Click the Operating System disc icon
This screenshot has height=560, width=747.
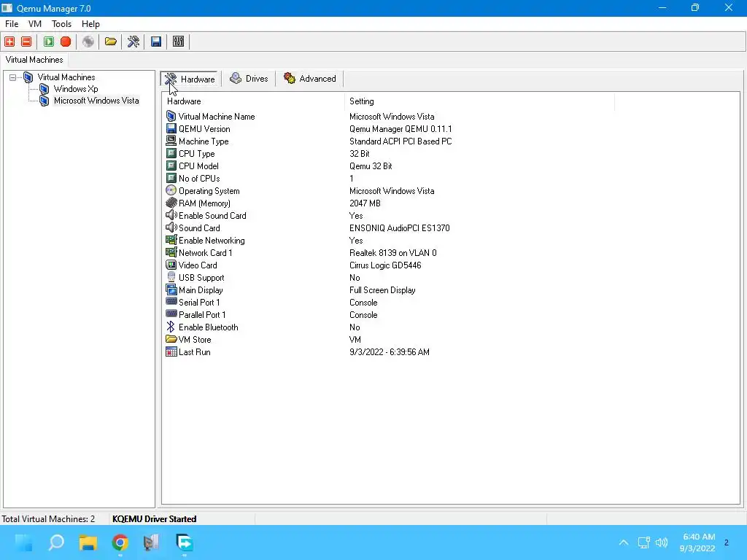coord(171,190)
